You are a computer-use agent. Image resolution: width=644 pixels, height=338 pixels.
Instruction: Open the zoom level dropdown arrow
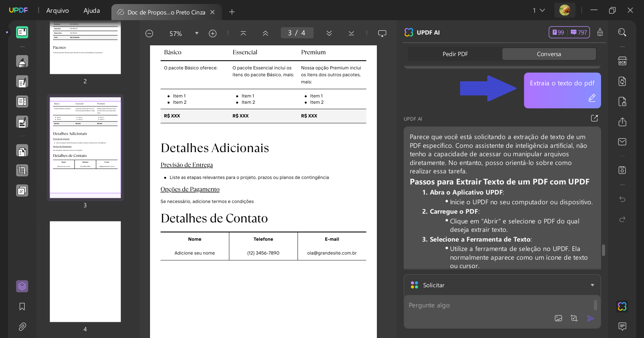point(197,33)
